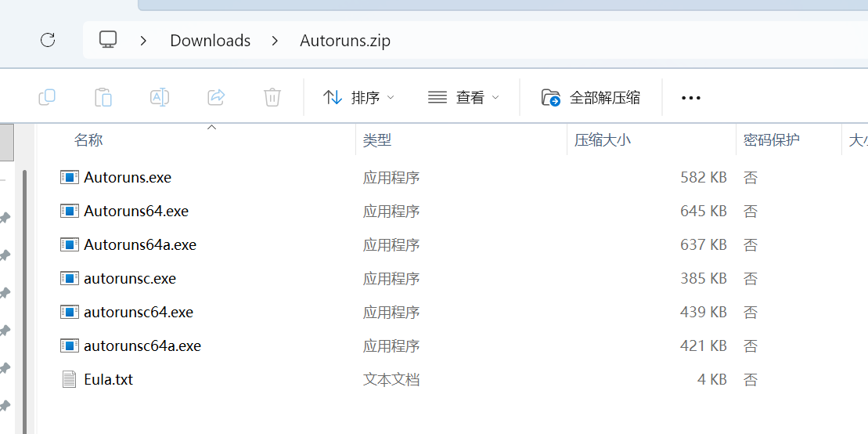868x434 pixels.
Task: Select the autorunsc.exe file name
Action: click(130, 278)
